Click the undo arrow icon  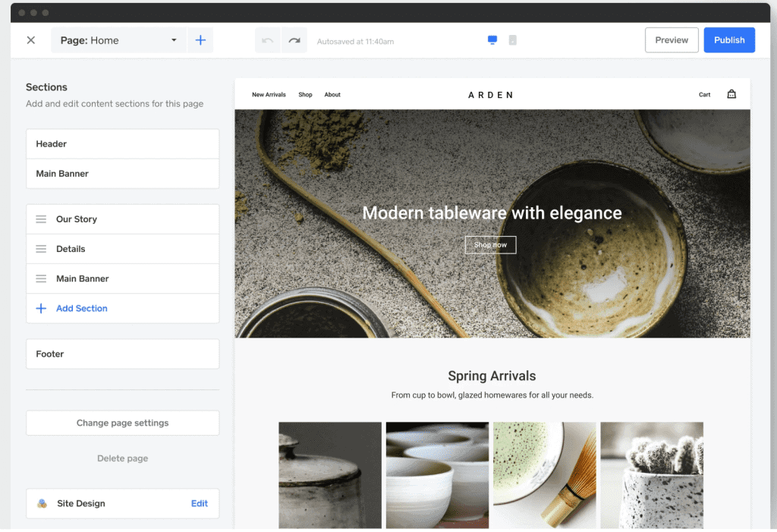(x=267, y=39)
